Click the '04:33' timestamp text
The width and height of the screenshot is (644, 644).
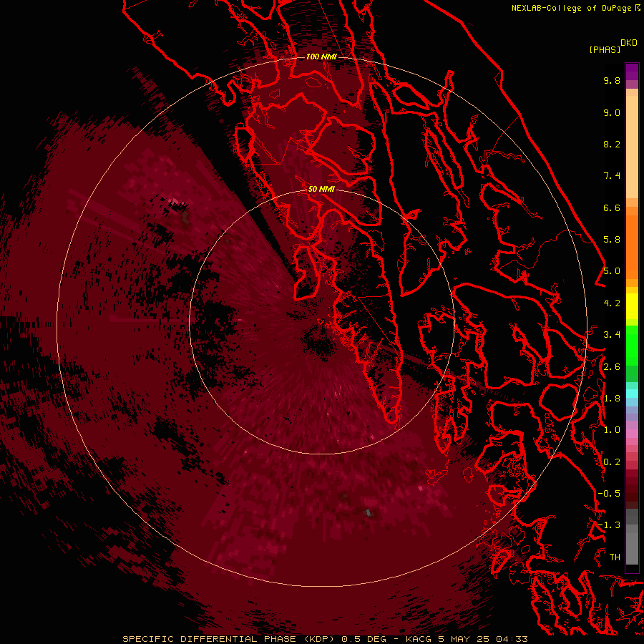click(x=512, y=639)
